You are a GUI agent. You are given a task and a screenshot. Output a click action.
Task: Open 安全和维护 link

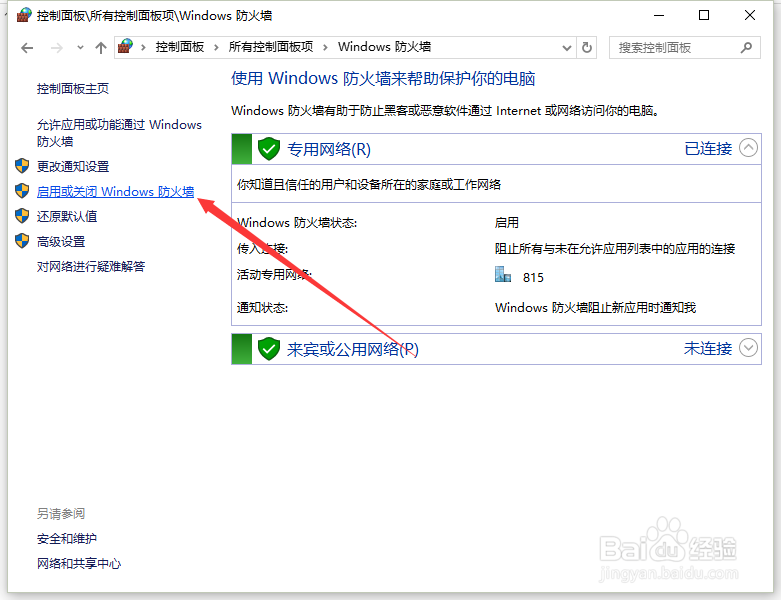pyautogui.click(x=67, y=538)
